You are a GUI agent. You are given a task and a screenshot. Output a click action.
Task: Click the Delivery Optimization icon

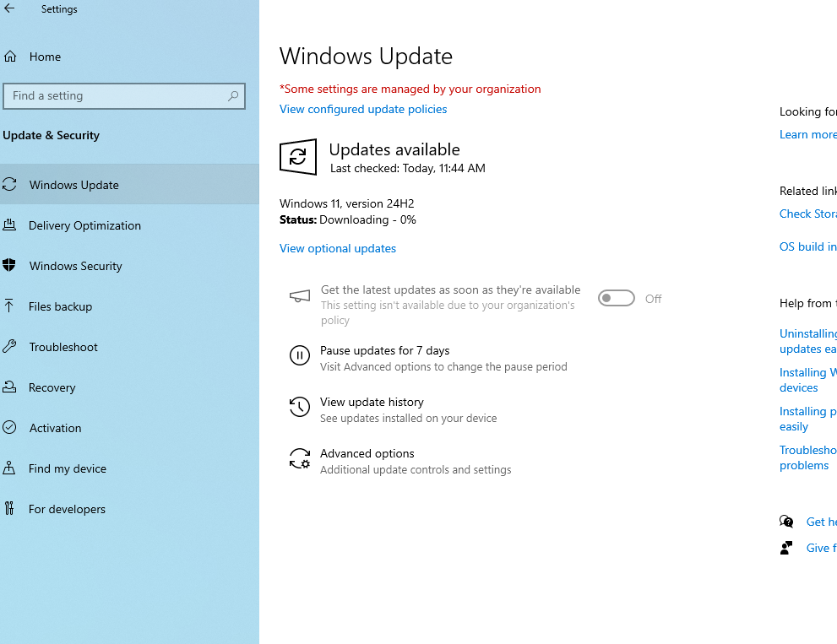9,225
